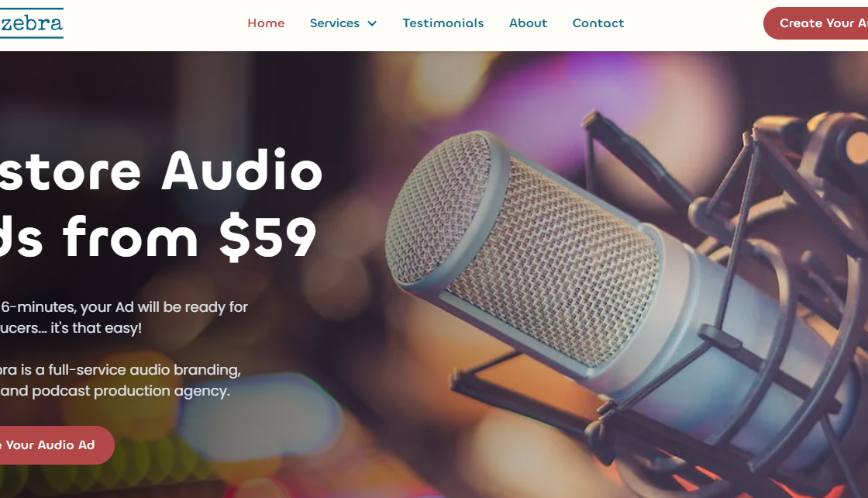868x498 pixels.
Task: Select Contact in the navigation bar
Action: tap(598, 23)
